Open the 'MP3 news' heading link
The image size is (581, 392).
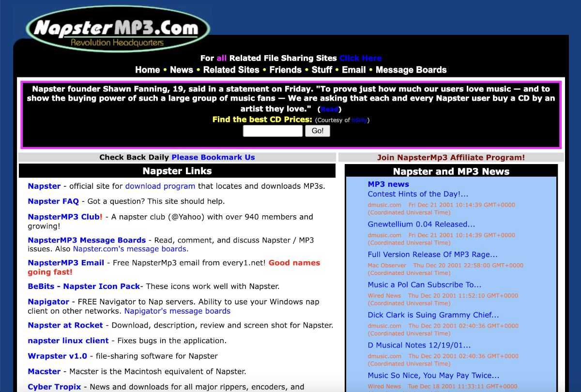(x=388, y=184)
